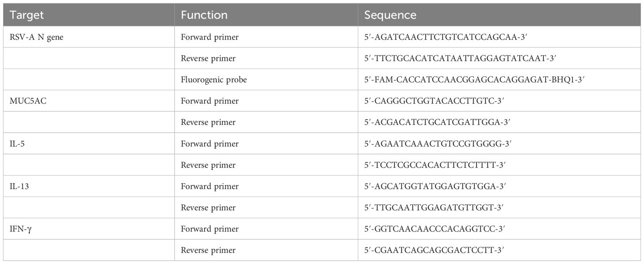The width and height of the screenshot is (644, 264).
Task: Select MUC5AC reverse sequence ACGACATCTGCATCGATTGGA
Action: click(x=434, y=122)
